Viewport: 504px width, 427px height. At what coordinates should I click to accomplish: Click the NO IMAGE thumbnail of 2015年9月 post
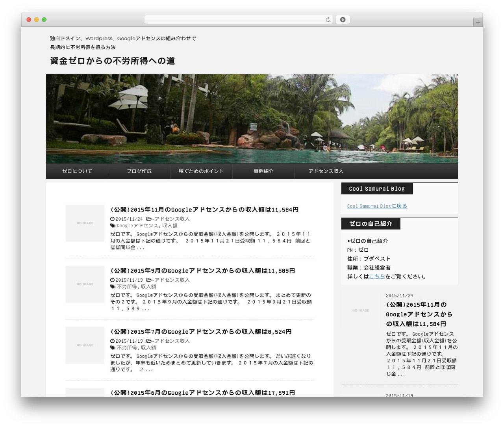[85, 284]
